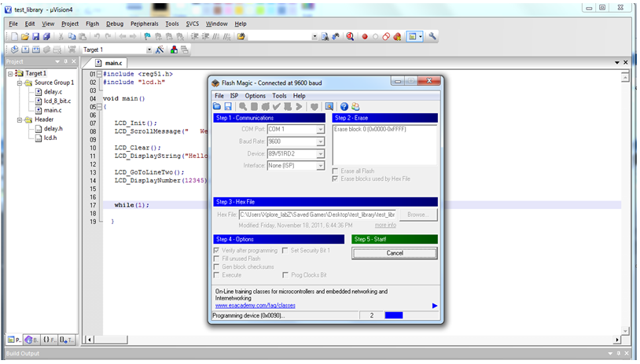Open Target Options magic wand icon
640x364 pixels.
coord(160,50)
